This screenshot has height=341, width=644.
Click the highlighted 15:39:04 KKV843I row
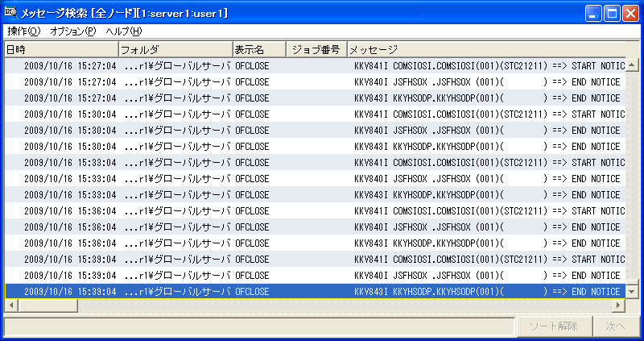(315, 291)
